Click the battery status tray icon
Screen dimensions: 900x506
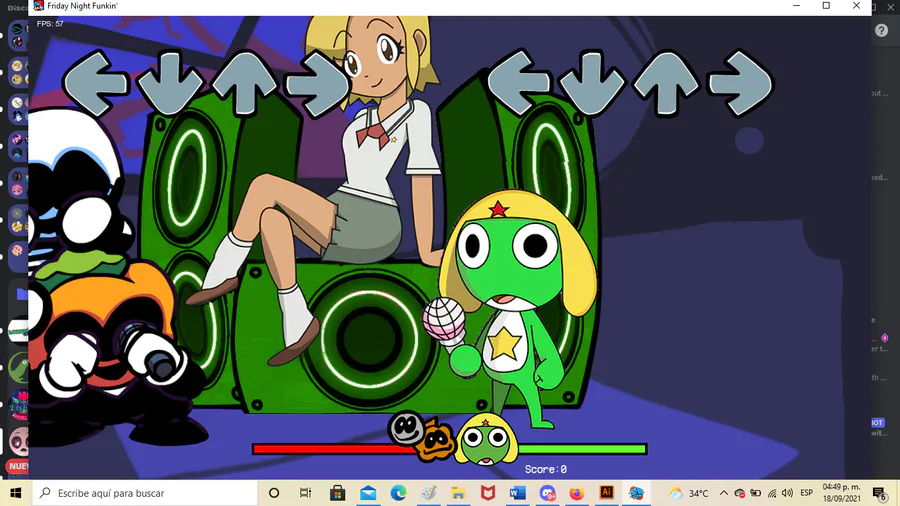[756, 493]
